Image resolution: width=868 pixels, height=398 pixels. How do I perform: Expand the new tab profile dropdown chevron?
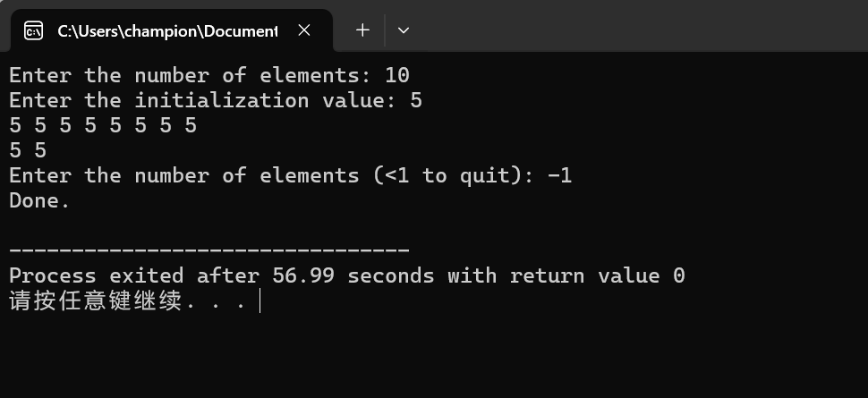coord(404,30)
